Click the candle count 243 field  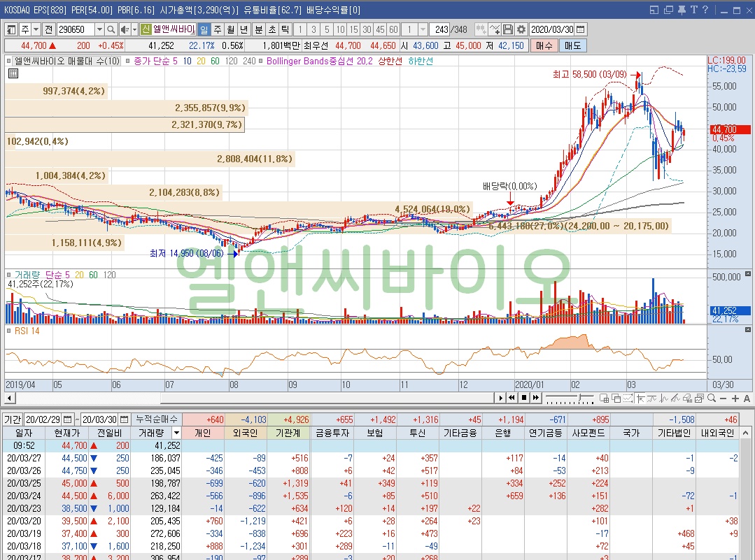[440, 30]
